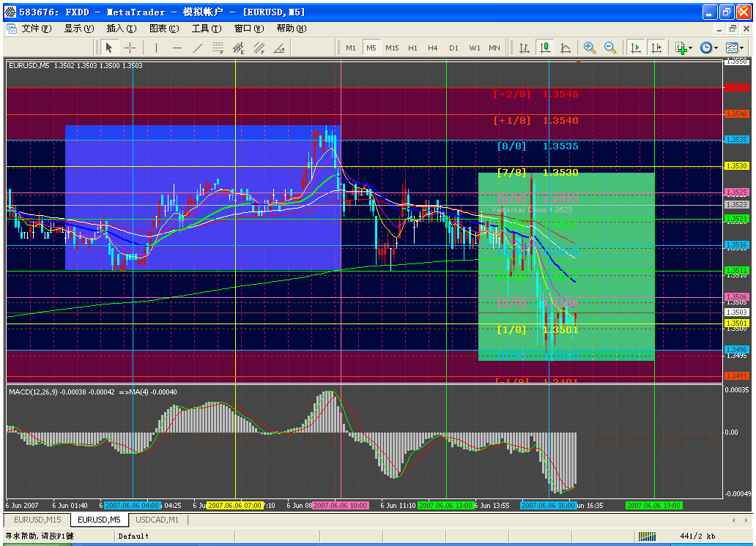Click the 2007.06.06 04:00 time marker
The width and height of the screenshot is (756, 546).
pos(132,505)
